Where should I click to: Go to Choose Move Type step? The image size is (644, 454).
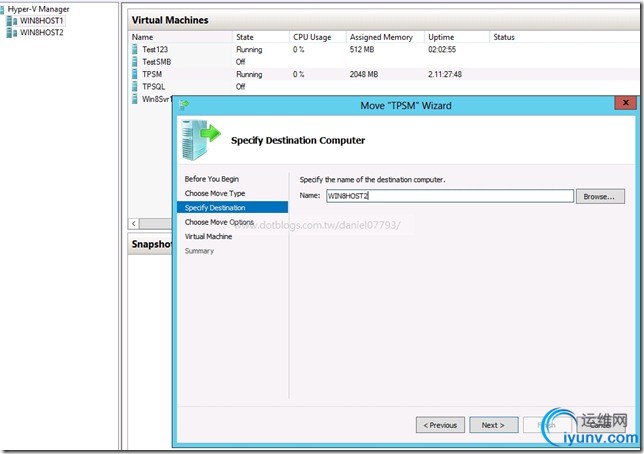tap(215, 194)
